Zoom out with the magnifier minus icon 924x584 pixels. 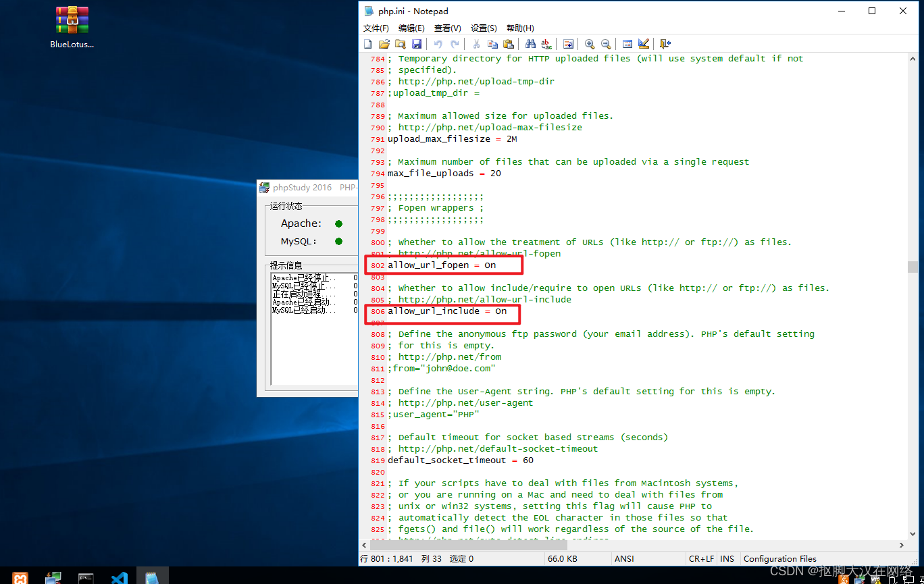[606, 44]
